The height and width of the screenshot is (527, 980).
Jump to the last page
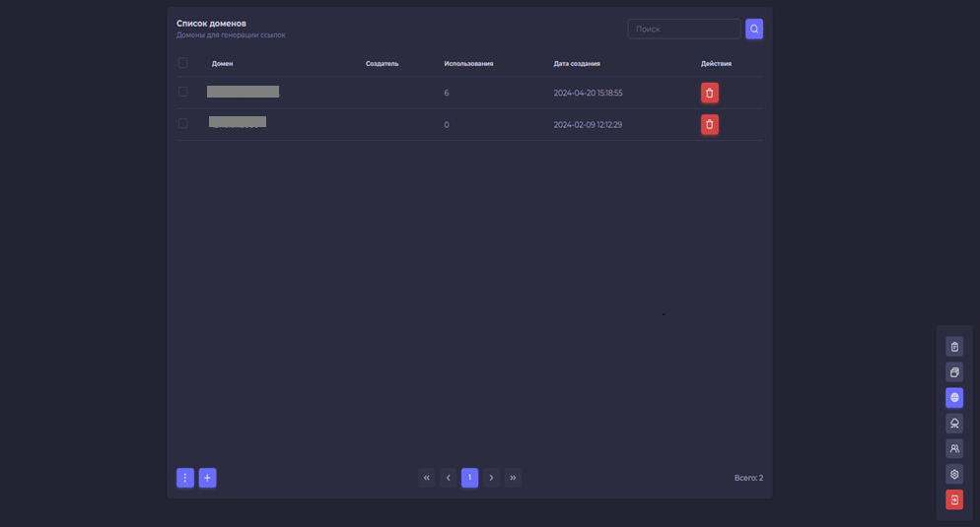(x=513, y=478)
